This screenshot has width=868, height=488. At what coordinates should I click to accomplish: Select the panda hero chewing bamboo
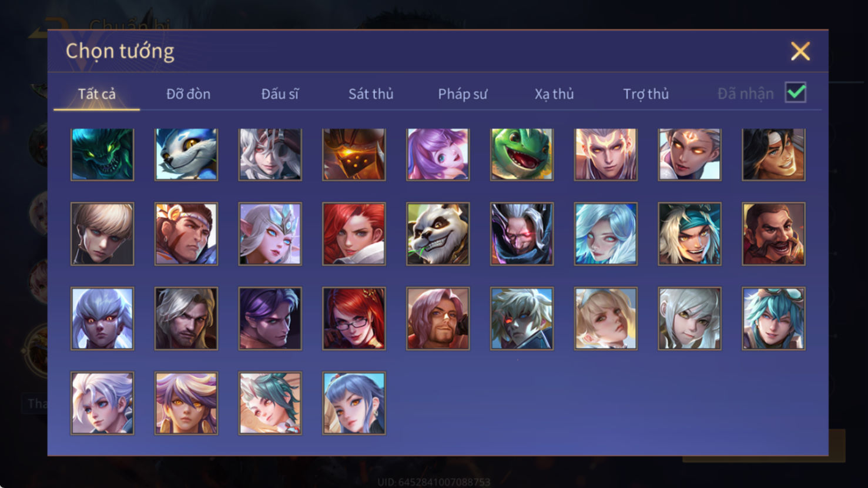438,234
